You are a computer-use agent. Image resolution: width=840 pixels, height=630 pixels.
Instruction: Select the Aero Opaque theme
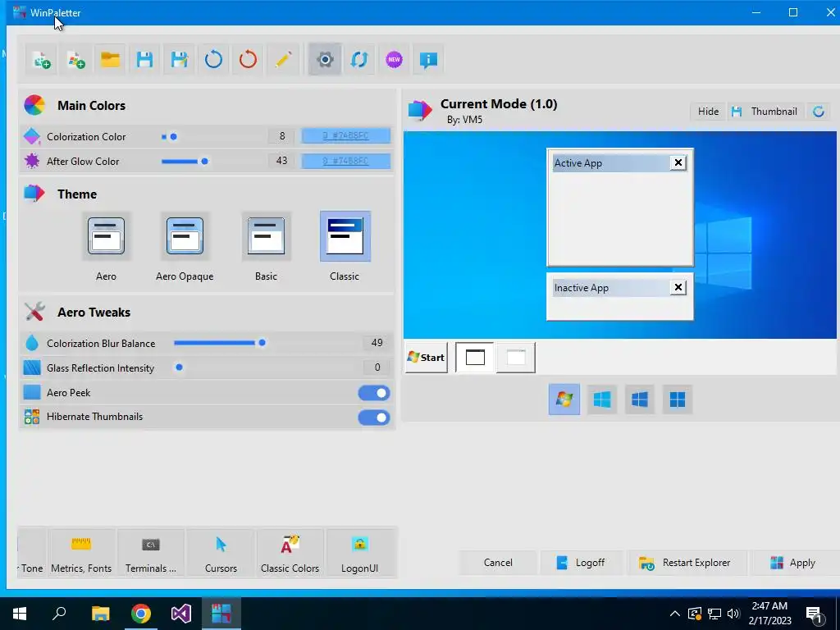[x=185, y=236]
